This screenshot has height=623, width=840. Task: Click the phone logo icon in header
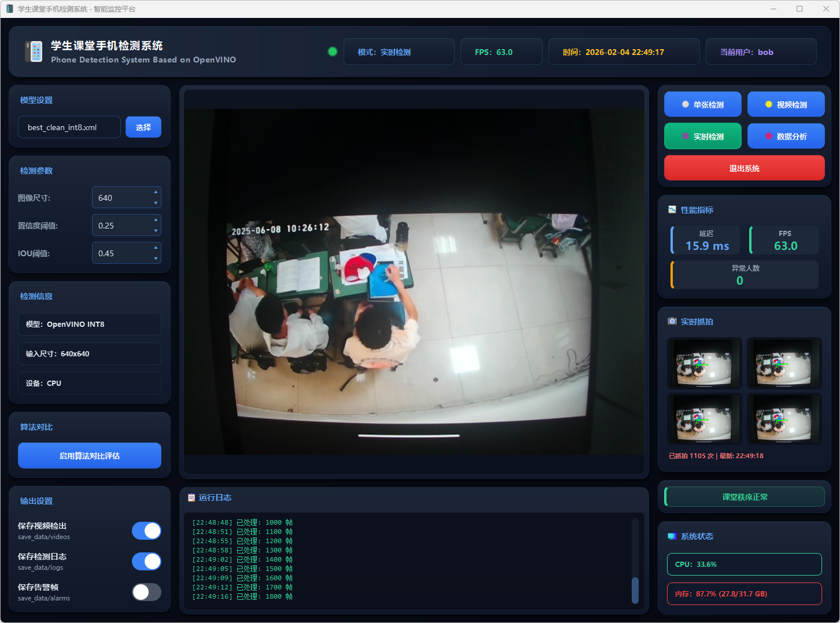coord(34,51)
